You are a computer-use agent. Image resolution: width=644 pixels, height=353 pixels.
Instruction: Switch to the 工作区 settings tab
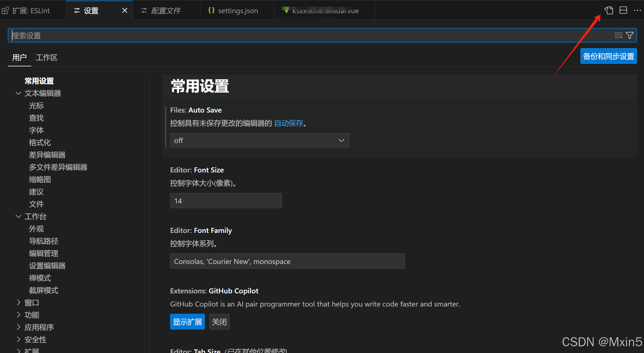point(46,57)
